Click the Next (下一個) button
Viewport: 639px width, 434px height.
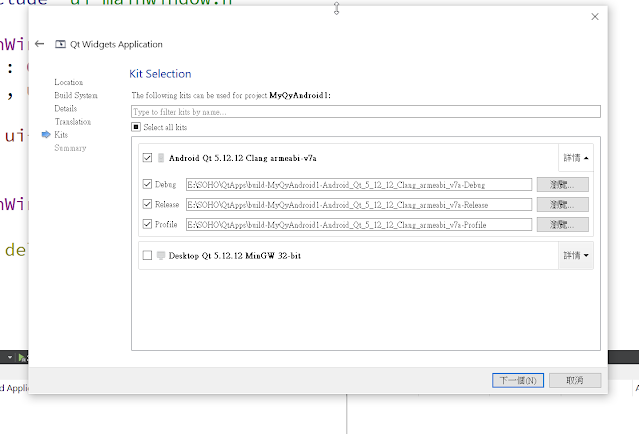click(x=518, y=381)
